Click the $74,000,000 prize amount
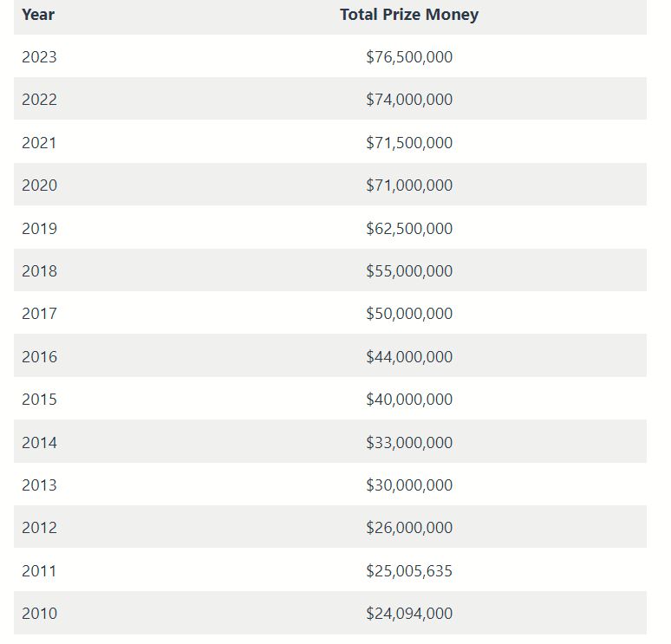671x644 pixels. [409, 100]
